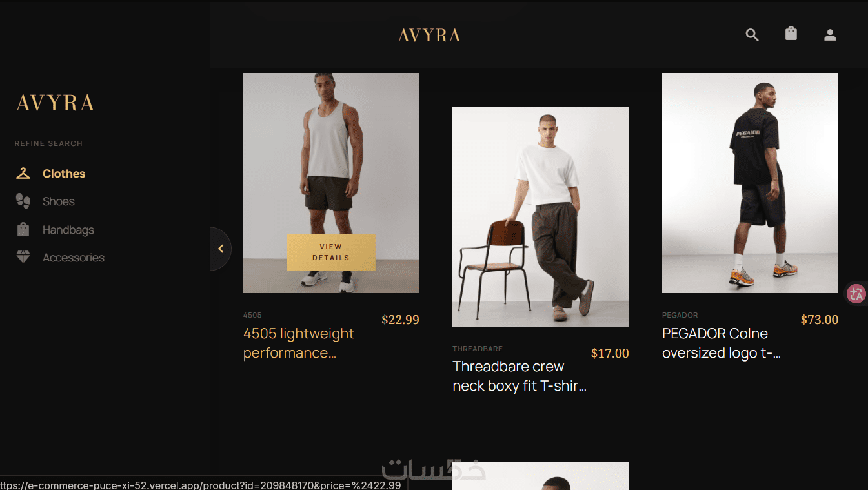The width and height of the screenshot is (868, 490).
Task: Click the footprints icon beside Shoes
Action: pos(23,201)
